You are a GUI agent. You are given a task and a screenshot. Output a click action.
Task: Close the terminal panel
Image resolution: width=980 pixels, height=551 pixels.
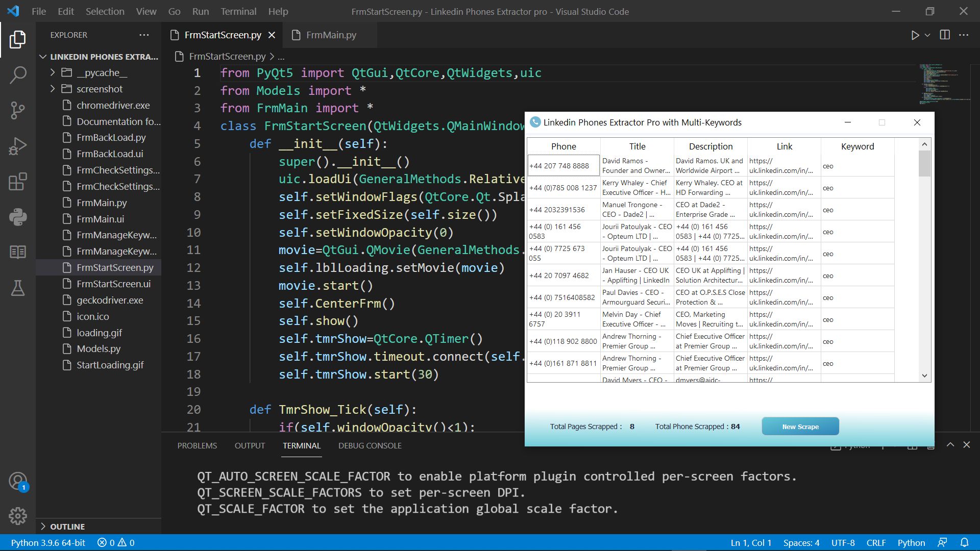point(967,445)
